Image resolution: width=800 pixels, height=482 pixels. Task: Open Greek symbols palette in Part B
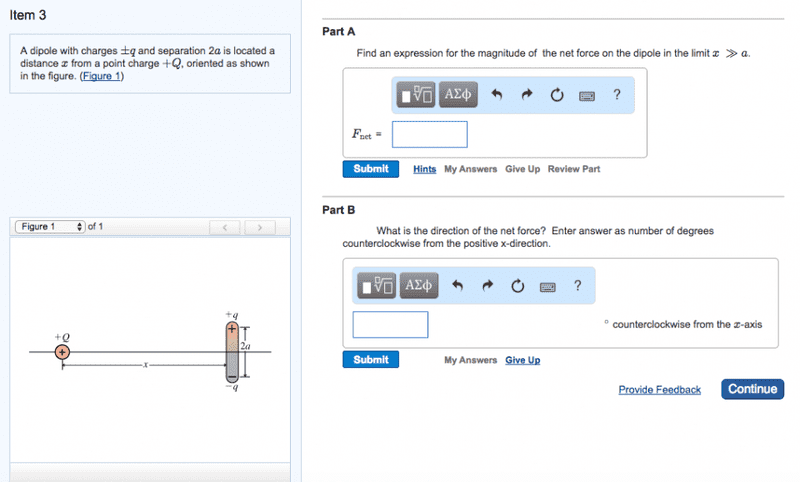[x=419, y=286]
